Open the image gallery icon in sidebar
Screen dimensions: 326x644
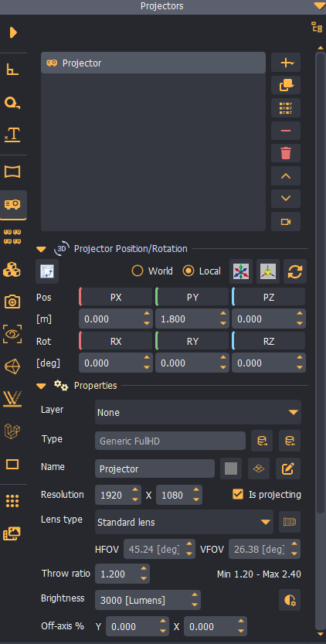[12, 533]
